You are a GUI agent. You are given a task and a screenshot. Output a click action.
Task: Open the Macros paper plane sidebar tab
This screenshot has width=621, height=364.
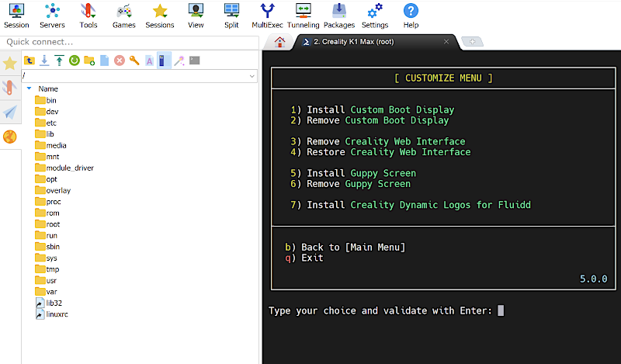coord(10,113)
